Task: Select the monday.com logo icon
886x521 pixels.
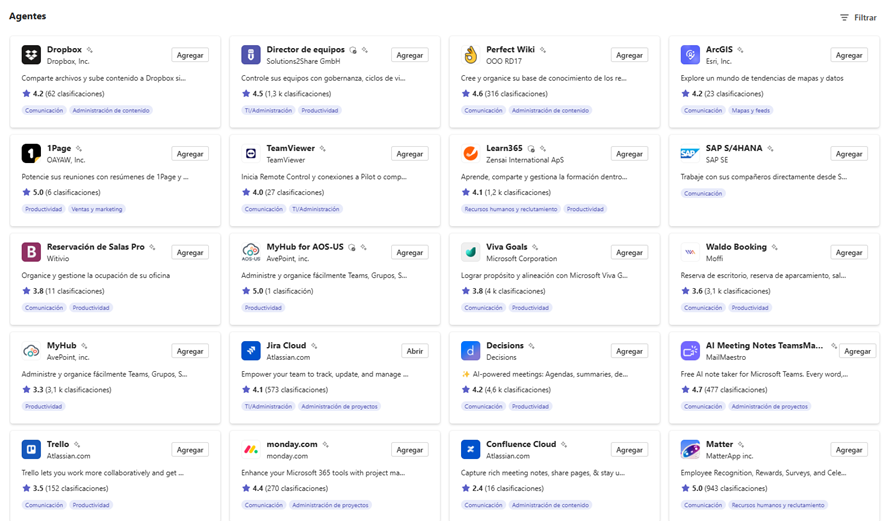Action: coord(250,449)
